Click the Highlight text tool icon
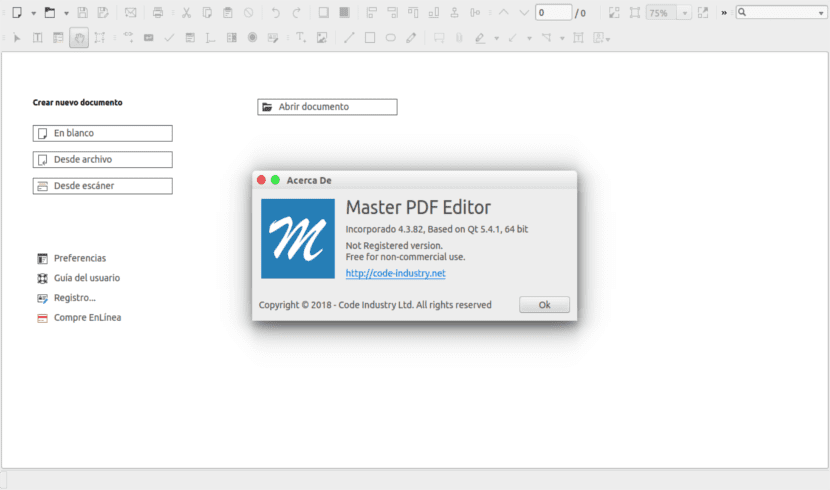This screenshot has width=830, height=490. pyautogui.click(x=480, y=38)
